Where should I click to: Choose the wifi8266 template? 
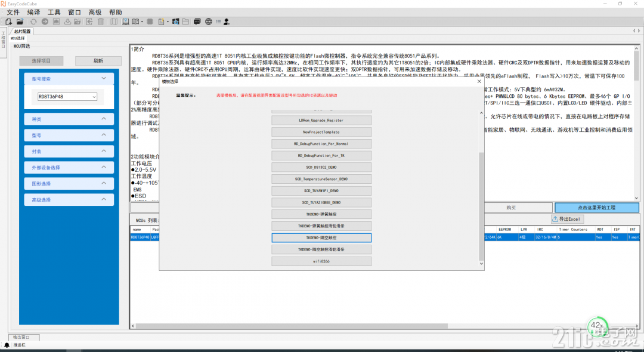tap(321, 261)
